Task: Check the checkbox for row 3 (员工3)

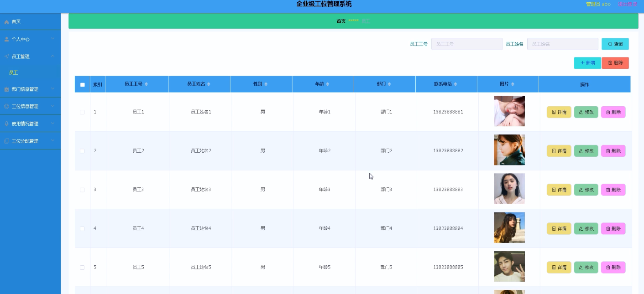Action: (82, 190)
